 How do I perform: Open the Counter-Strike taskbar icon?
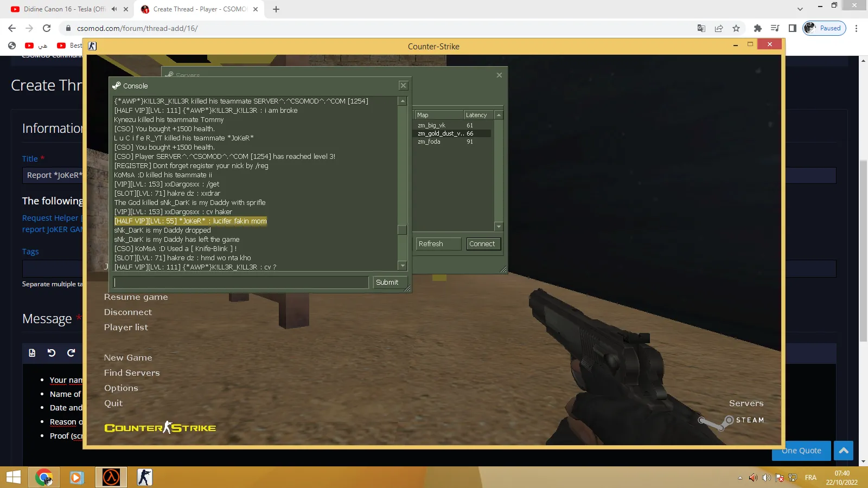(144, 477)
